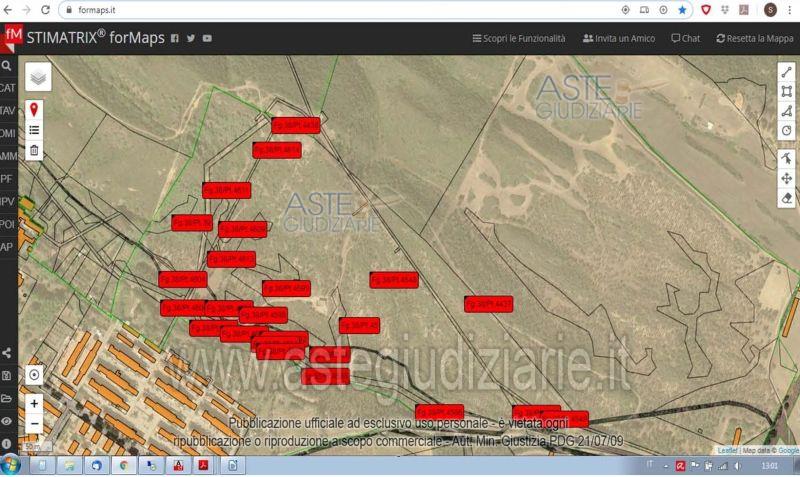Click the Windows Start button

coord(12,466)
